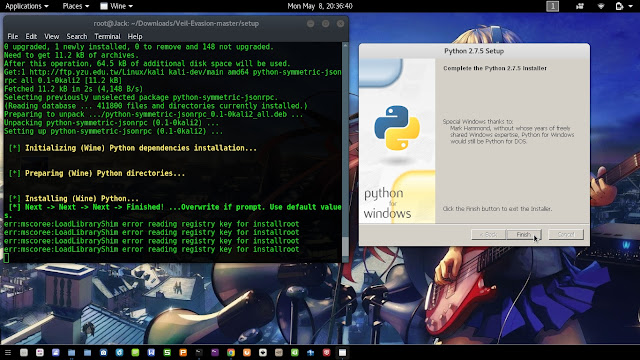Open the terminal Edit menu

point(31,36)
